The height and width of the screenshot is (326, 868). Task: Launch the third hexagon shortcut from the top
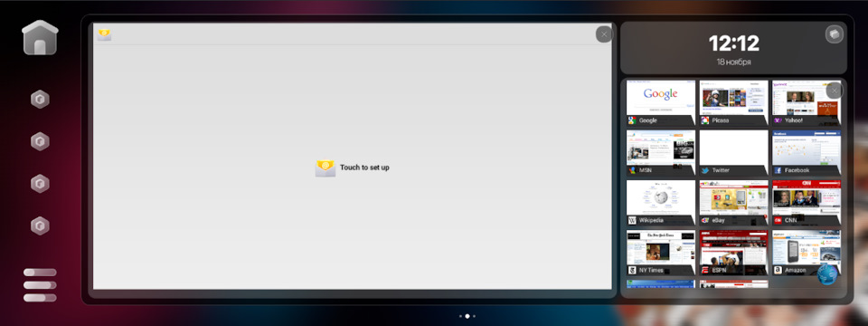click(x=40, y=184)
